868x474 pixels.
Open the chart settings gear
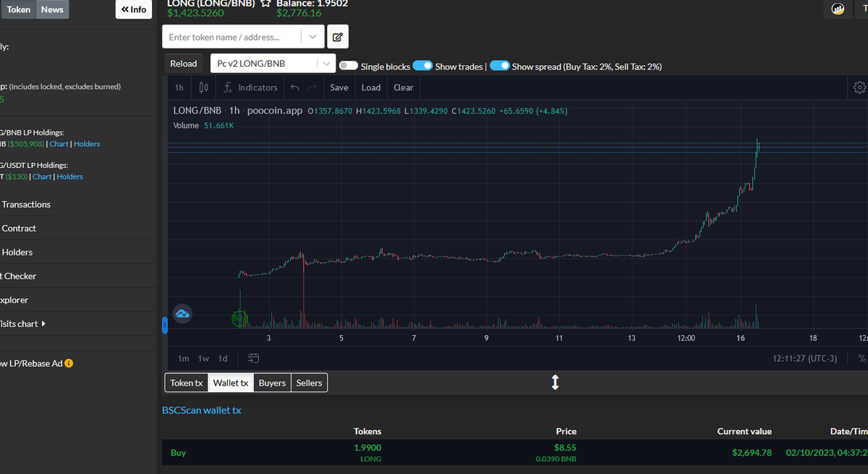859,87
